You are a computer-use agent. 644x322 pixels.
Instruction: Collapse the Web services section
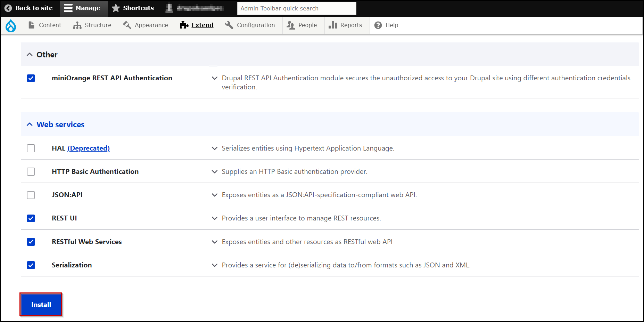pos(30,124)
